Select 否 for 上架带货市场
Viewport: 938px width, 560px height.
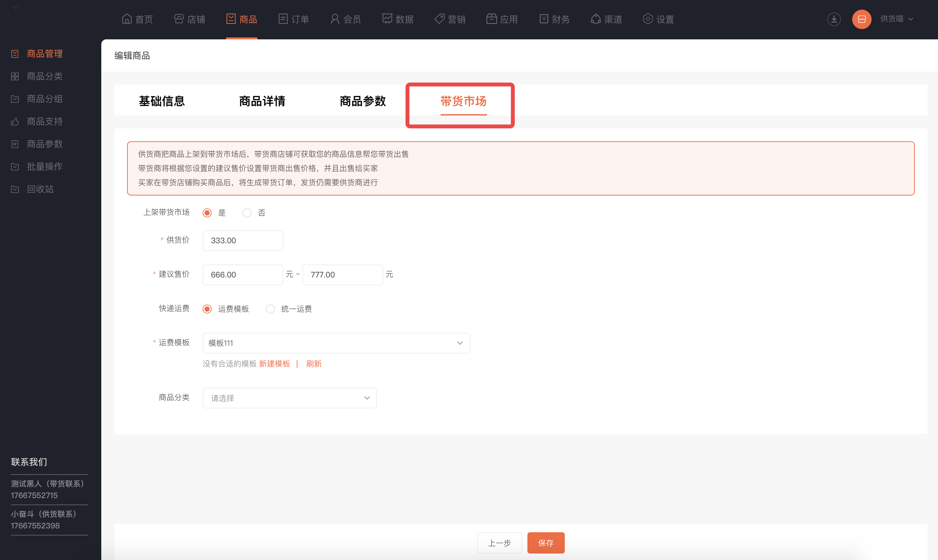[x=247, y=213]
